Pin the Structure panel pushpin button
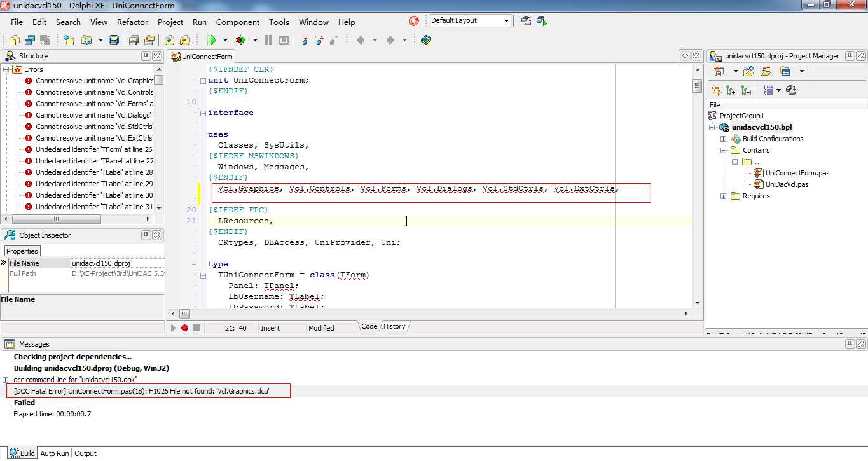Screen dimensions: 868x461 coord(146,56)
